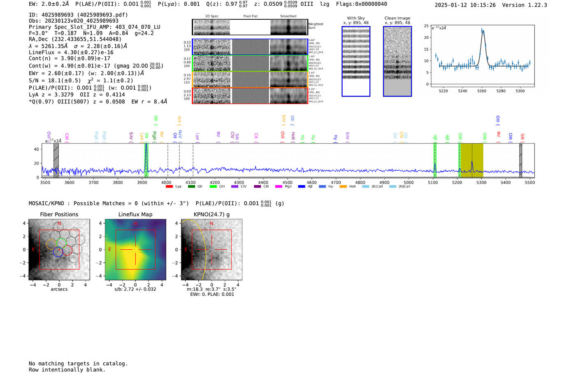
Task: Select the bright green OIII legend swatch
Action: click(x=213, y=187)
